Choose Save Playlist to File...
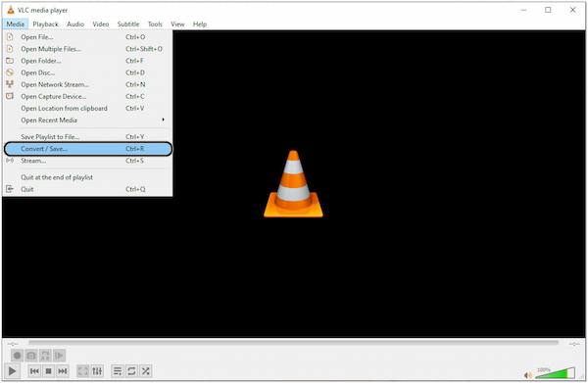 coord(88,137)
